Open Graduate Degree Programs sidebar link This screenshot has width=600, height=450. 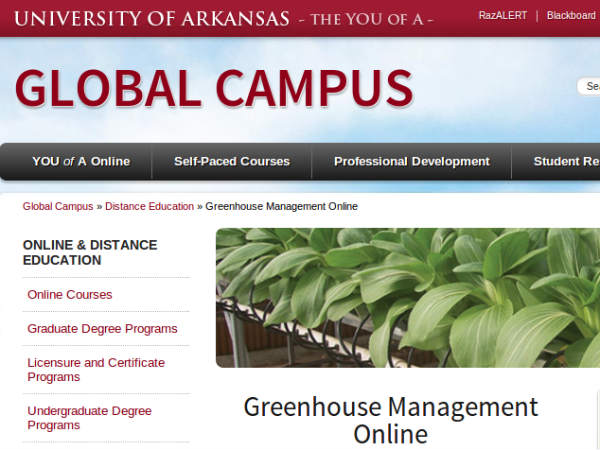pos(102,329)
